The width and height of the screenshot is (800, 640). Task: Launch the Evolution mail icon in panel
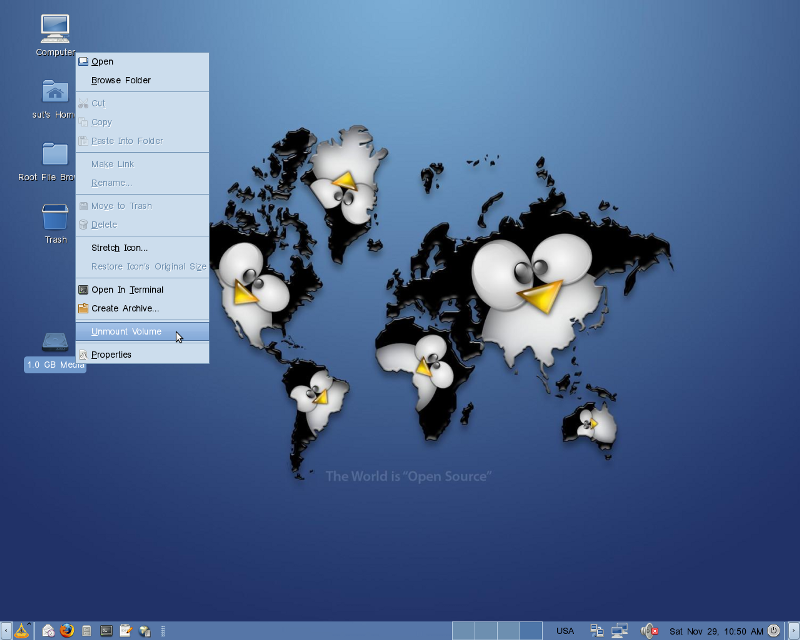[x=48, y=631]
